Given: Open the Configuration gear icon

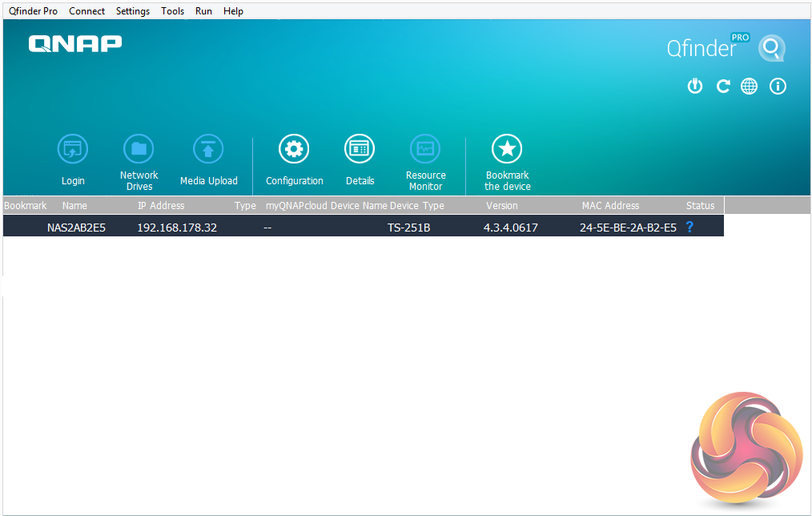Looking at the screenshot, I should [294, 149].
